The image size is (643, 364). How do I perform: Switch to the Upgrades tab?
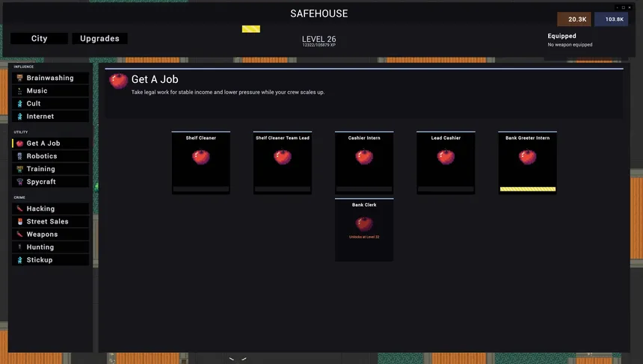tap(99, 38)
